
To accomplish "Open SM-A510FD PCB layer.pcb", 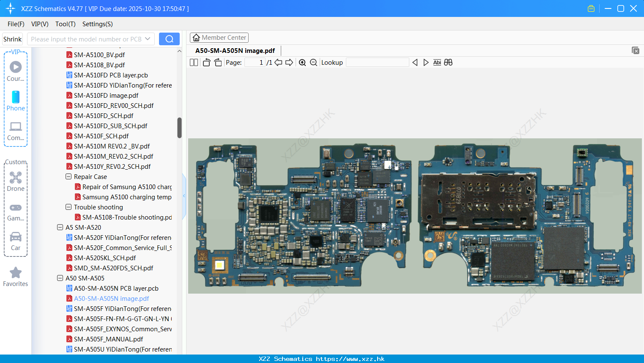I will (111, 75).
